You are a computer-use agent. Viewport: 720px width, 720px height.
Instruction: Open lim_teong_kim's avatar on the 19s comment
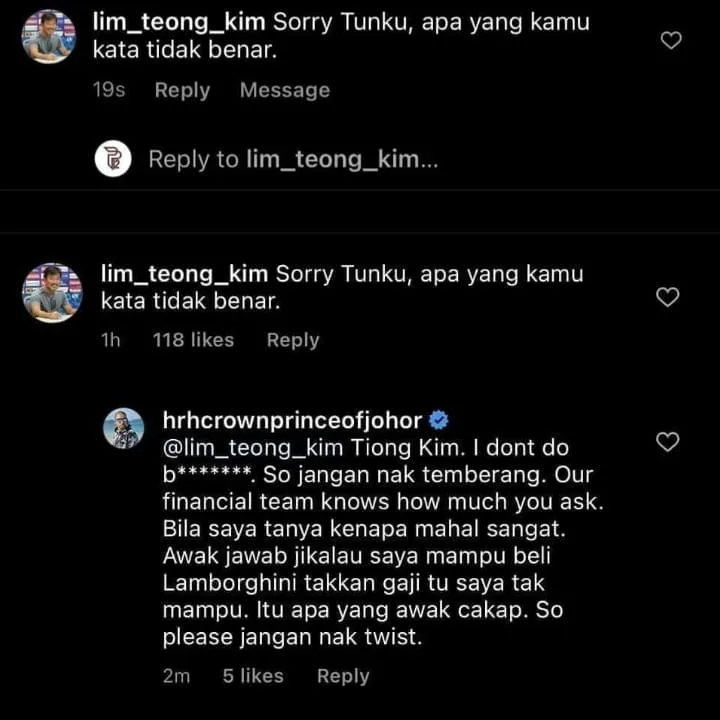click(x=49, y=36)
